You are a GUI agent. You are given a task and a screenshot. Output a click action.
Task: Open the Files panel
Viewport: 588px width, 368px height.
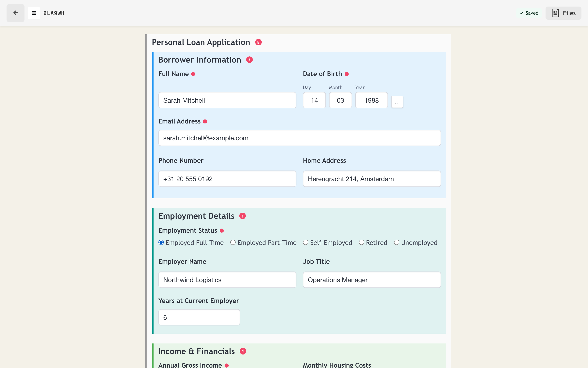click(563, 13)
